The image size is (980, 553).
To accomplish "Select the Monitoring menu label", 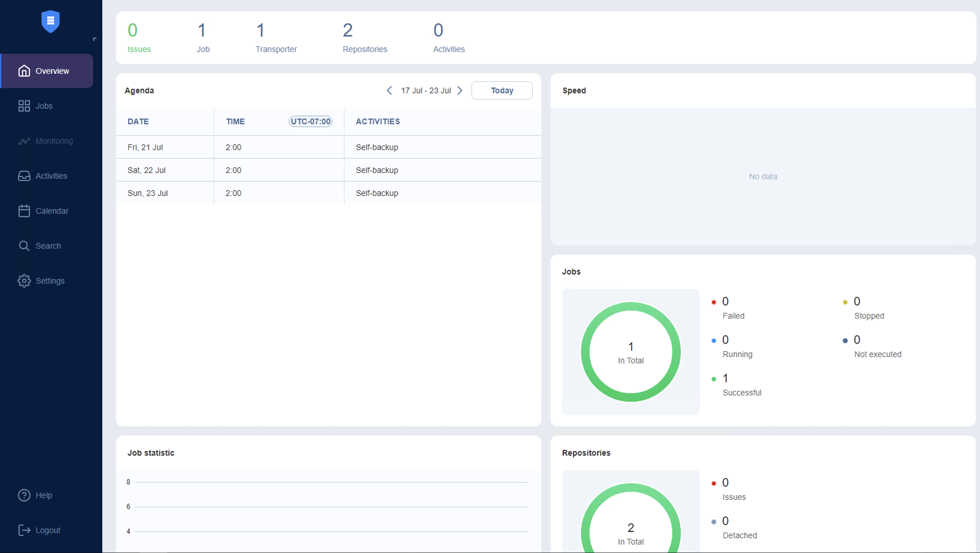I will click(x=54, y=141).
